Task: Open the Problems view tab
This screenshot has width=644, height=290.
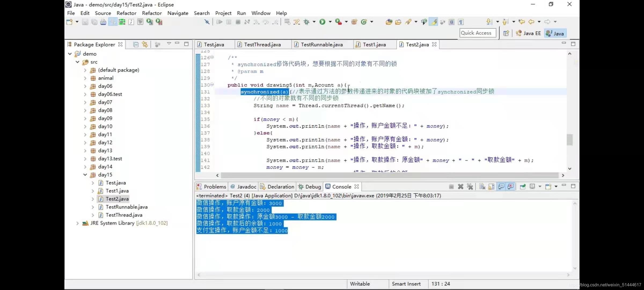Action: (212, 187)
